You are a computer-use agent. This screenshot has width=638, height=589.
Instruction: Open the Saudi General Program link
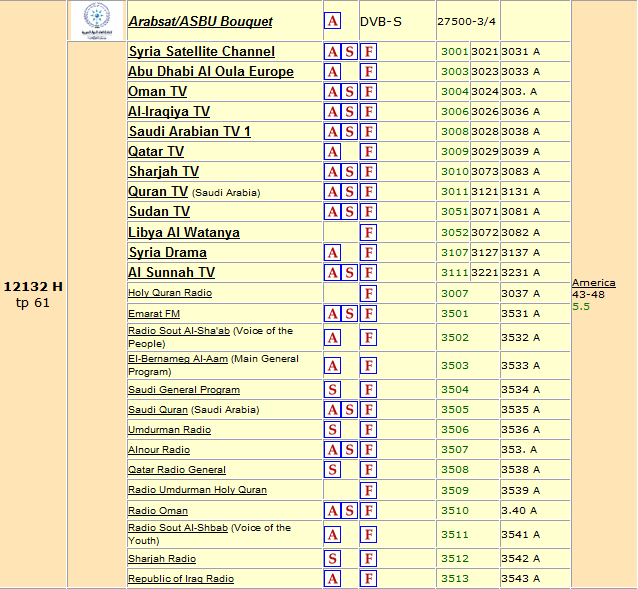(x=184, y=390)
